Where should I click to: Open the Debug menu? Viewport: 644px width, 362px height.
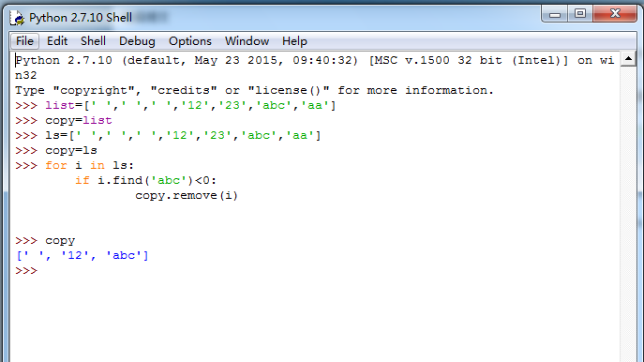point(137,41)
